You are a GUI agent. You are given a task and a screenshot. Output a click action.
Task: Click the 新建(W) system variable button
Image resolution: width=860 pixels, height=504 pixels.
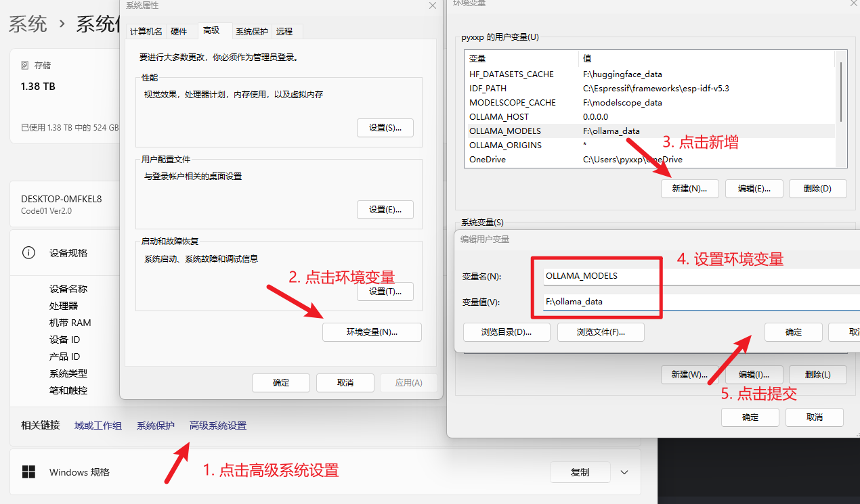[x=689, y=375]
